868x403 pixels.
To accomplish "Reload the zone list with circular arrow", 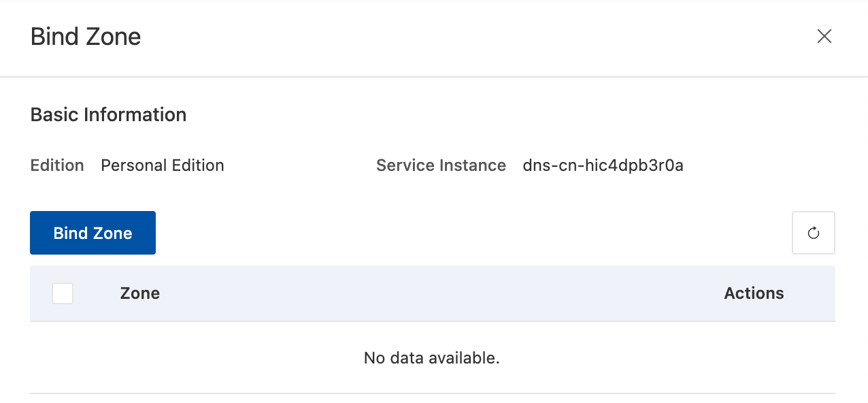I will [813, 233].
